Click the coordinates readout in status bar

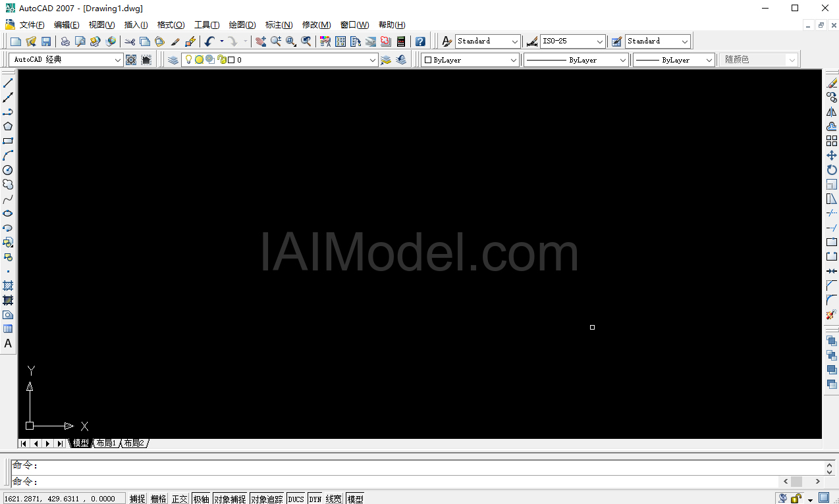tap(65, 499)
